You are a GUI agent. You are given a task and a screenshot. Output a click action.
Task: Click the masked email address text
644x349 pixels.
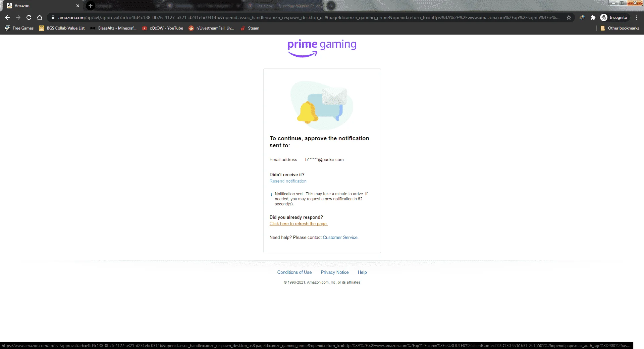tap(324, 160)
